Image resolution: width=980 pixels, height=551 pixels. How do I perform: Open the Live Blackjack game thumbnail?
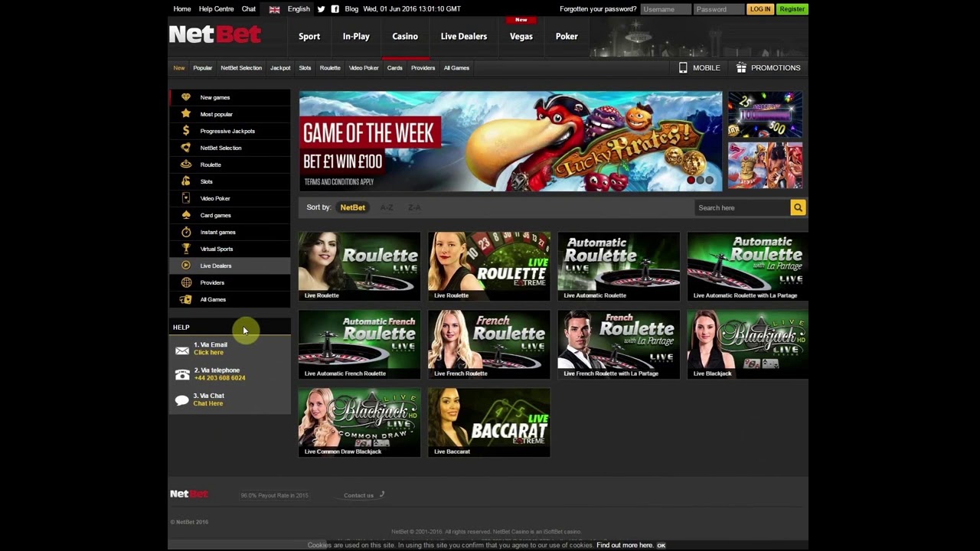coord(748,344)
